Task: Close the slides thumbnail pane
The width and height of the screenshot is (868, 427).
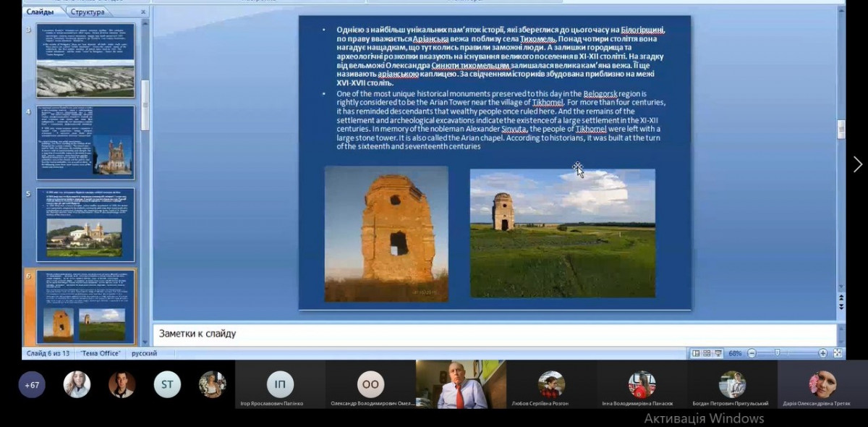Action: click(x=142, y=12)
